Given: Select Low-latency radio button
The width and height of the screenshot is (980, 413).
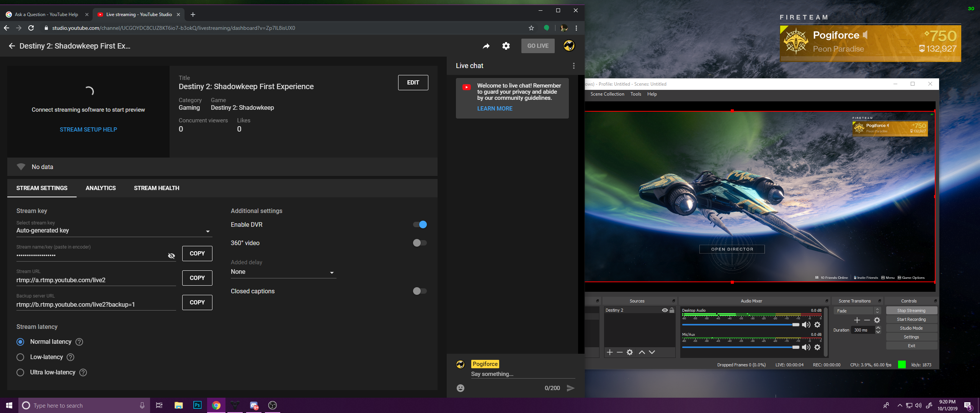Looking at the screenshot, I should (20, 357).
